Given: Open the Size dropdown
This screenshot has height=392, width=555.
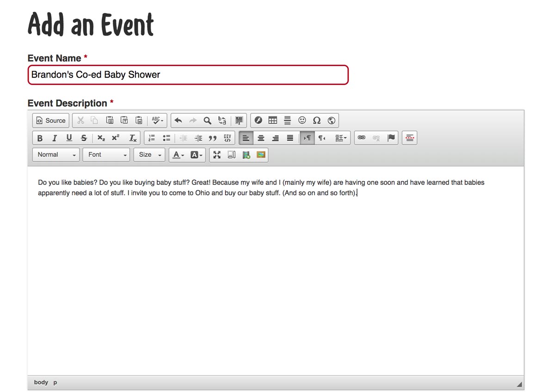Looking at the screenshot, I should pyautogui.click(x=149, y=155).
